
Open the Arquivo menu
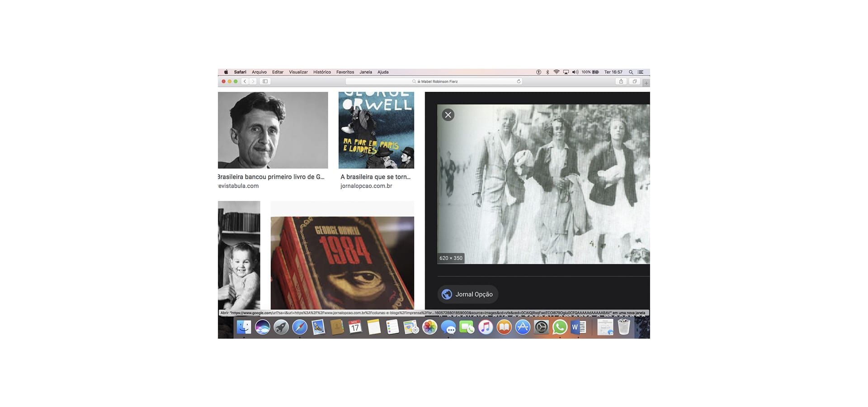coord(259,72)
